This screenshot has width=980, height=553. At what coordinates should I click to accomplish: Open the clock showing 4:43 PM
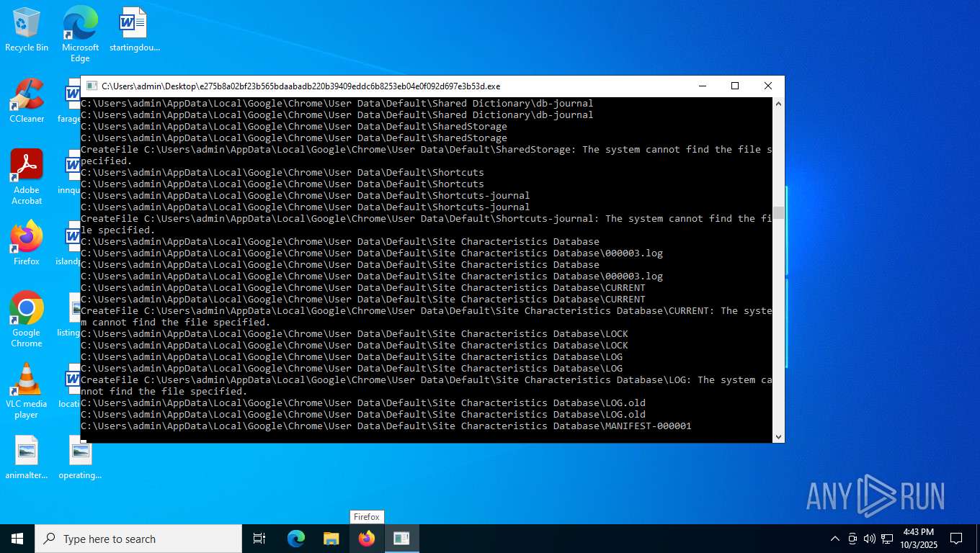(917, 539)
